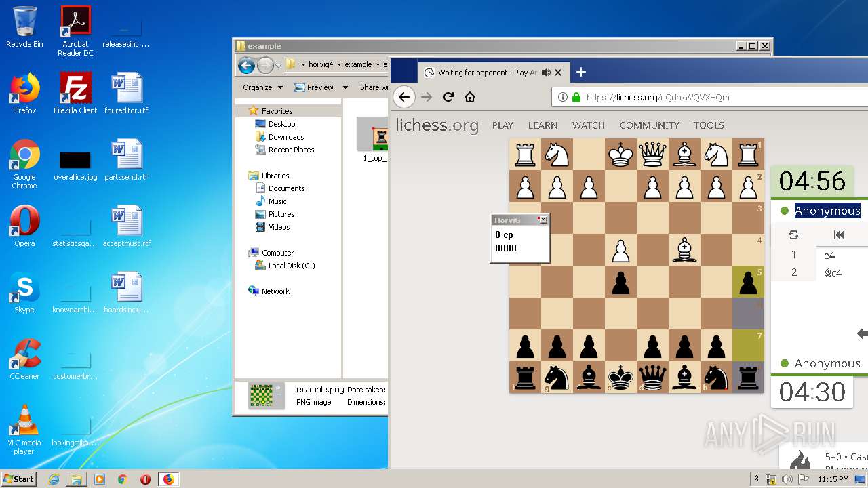Image resolution: width=868 pixels, height=488 pixels.
Task: Open the WATCH menu on lichess
Action: pyautogui.click(x=589, y=125)
